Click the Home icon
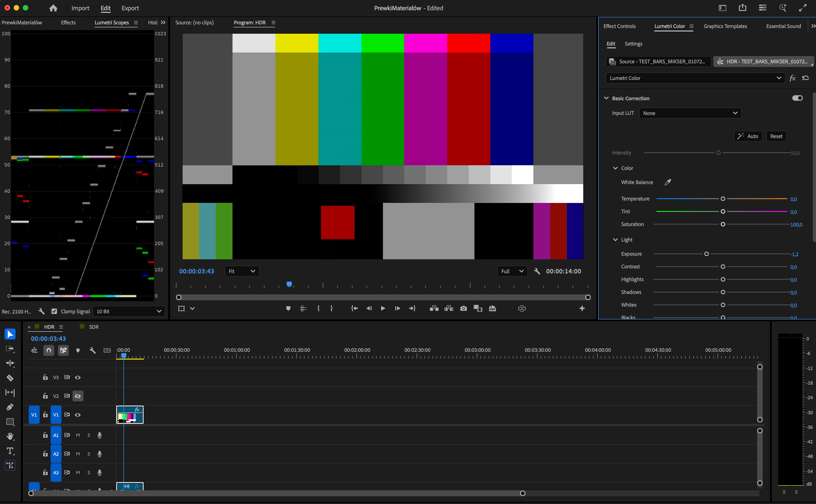 [x=53, y=8]
